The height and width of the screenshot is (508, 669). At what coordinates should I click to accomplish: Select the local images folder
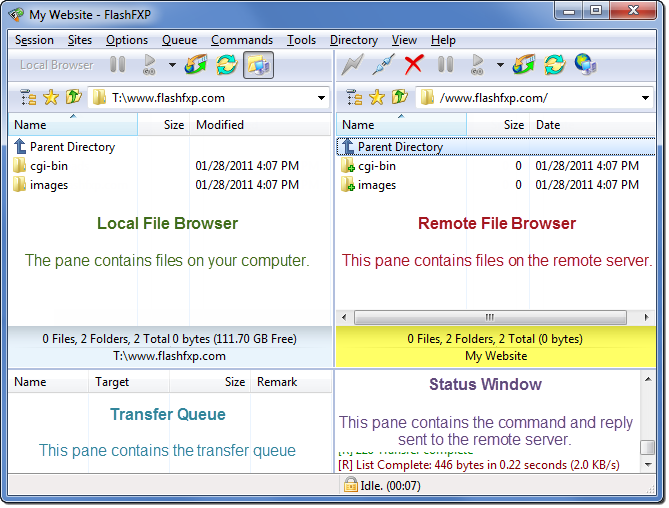pos(41,185)
